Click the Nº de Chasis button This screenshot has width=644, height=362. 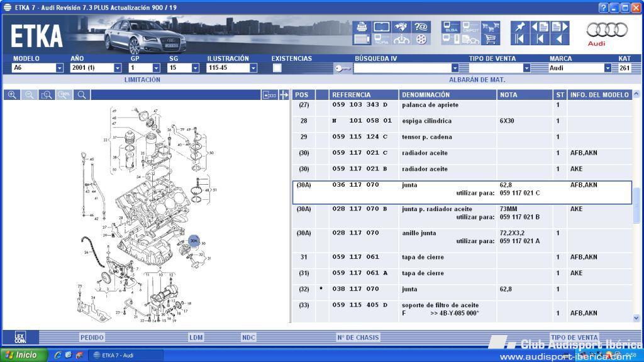pos(358,337)
